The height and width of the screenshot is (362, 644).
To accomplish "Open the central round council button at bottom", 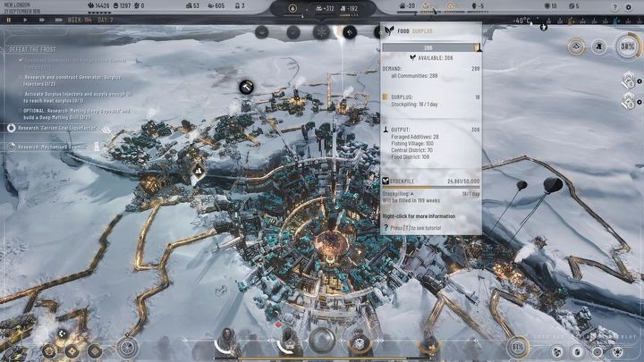I will tap(322, 341).
